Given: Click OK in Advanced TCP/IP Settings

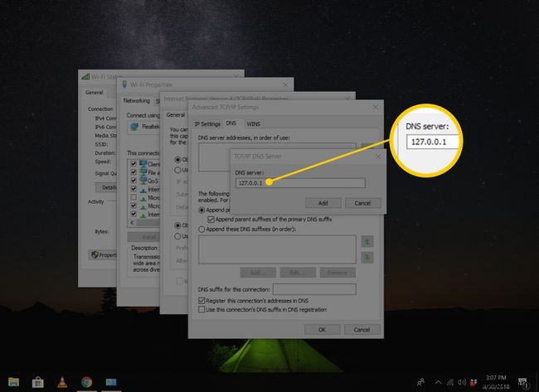Looking at the screenshot, I should (x=322, y=330).
